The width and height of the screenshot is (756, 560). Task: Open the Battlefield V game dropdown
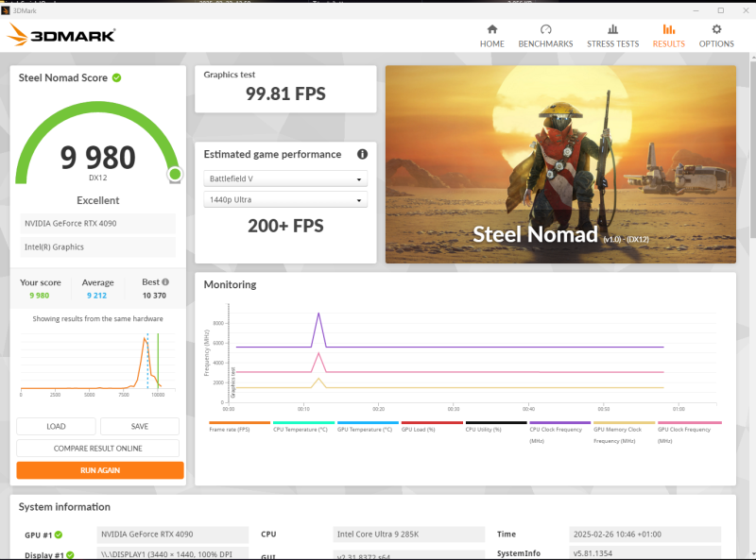coord(285,178)
